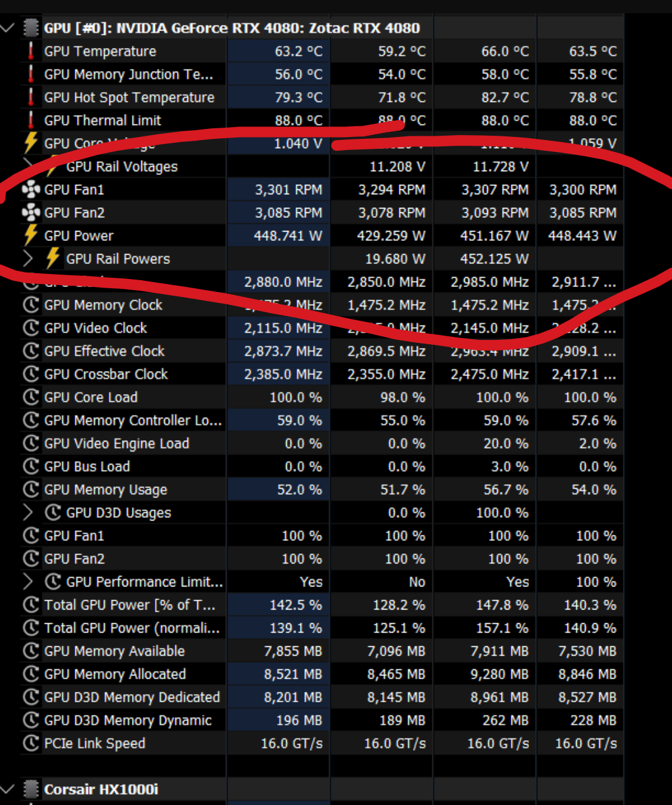Click the 3,093 RPM GPU Fan2 maximum value
The height and width of the screenshot is (805, 672).
[x=495, y=212]
